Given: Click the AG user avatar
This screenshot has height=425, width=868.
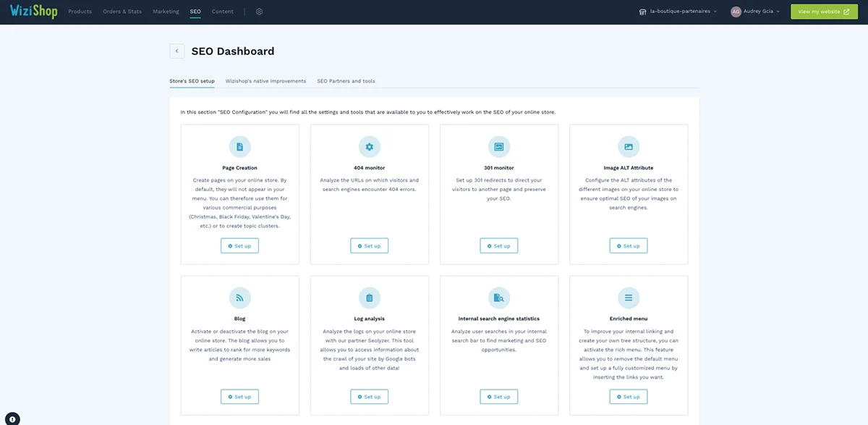Looking at the screenshot, I should pyautogui.click(x=736, y=12).
